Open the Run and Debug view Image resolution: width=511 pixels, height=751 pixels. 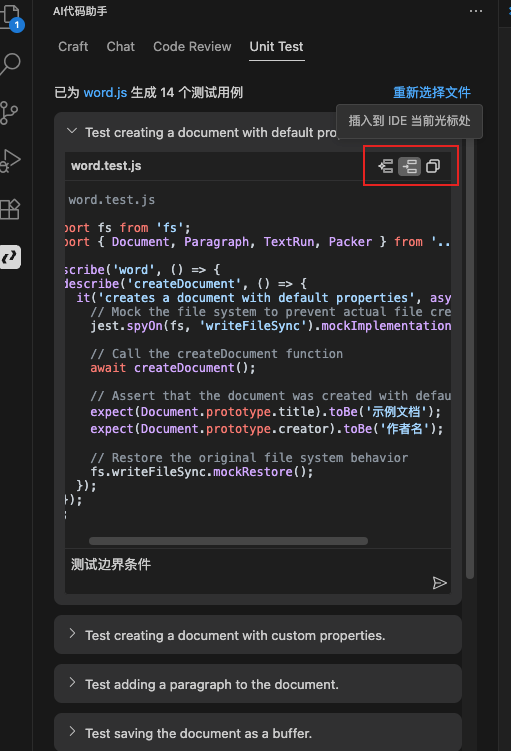tap(11, 161)
